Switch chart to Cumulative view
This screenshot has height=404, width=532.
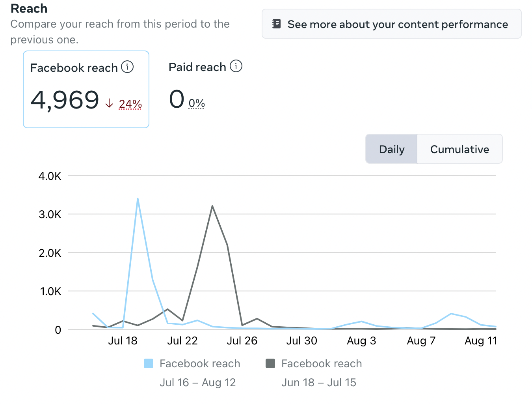click(459, 149)
